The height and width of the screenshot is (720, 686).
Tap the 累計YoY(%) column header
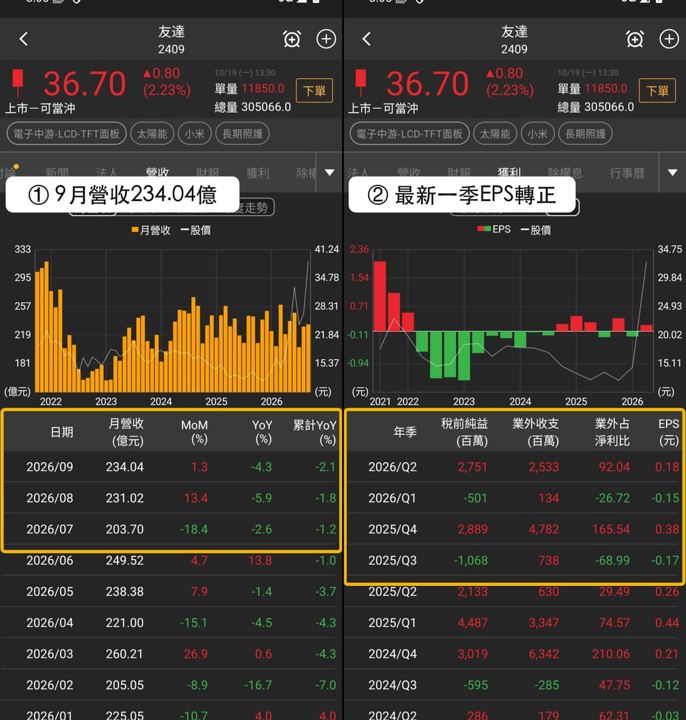(315, 432)
